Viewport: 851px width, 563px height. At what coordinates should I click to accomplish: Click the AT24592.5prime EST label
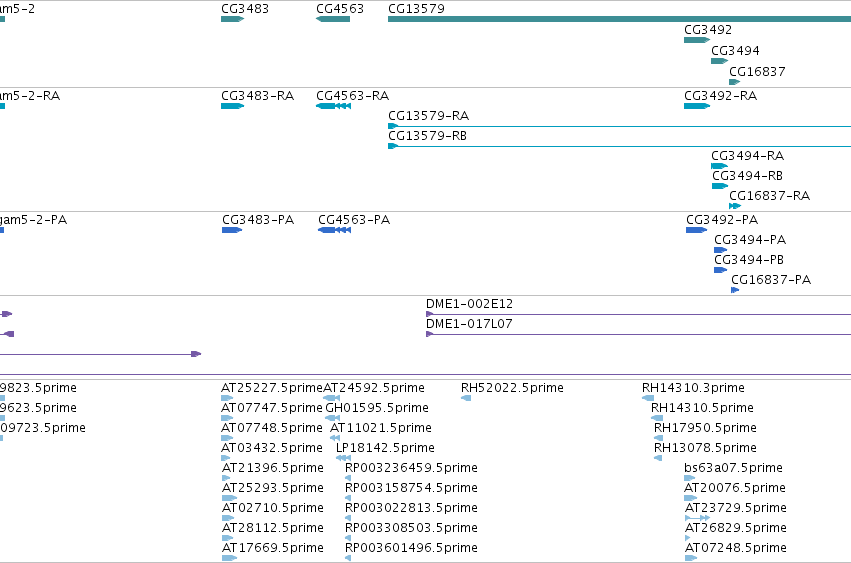[x=373, y=388]
